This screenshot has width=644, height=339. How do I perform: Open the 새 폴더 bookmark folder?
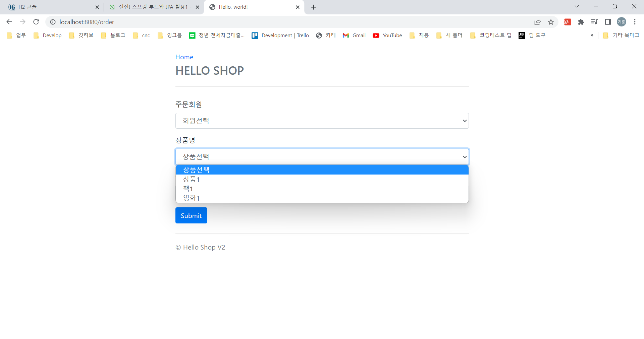tap(449, 35)
